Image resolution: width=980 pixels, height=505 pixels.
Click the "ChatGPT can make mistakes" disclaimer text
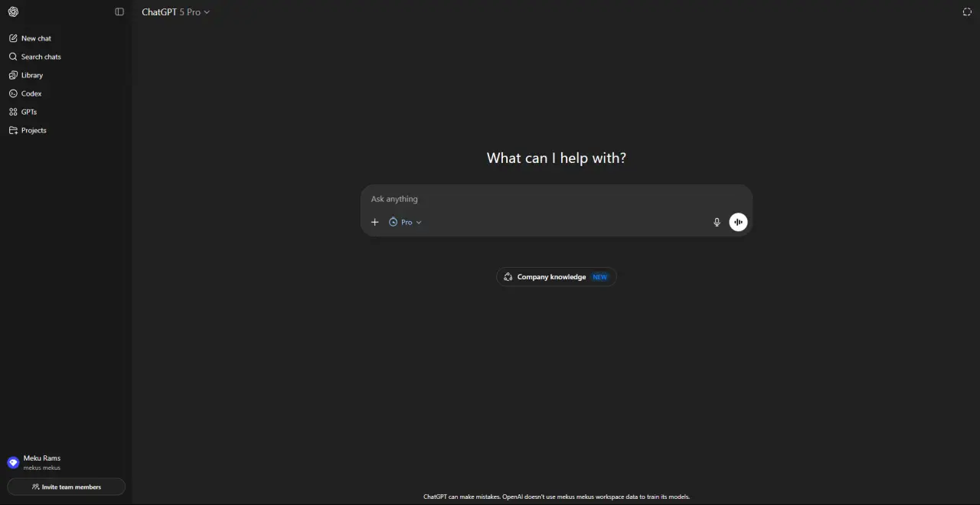(x=557, y=497)
